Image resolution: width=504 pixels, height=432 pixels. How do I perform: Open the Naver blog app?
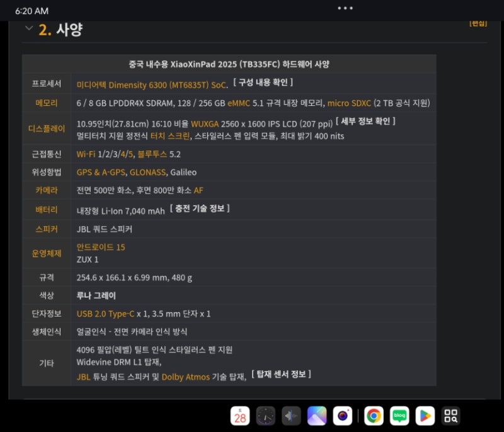click(x=399, y=416)
